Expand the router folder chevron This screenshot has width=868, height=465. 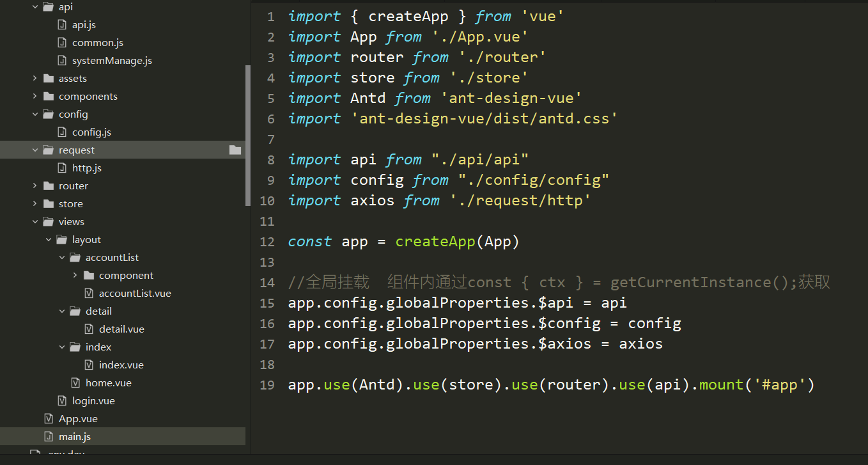click(x=35, y=186)
